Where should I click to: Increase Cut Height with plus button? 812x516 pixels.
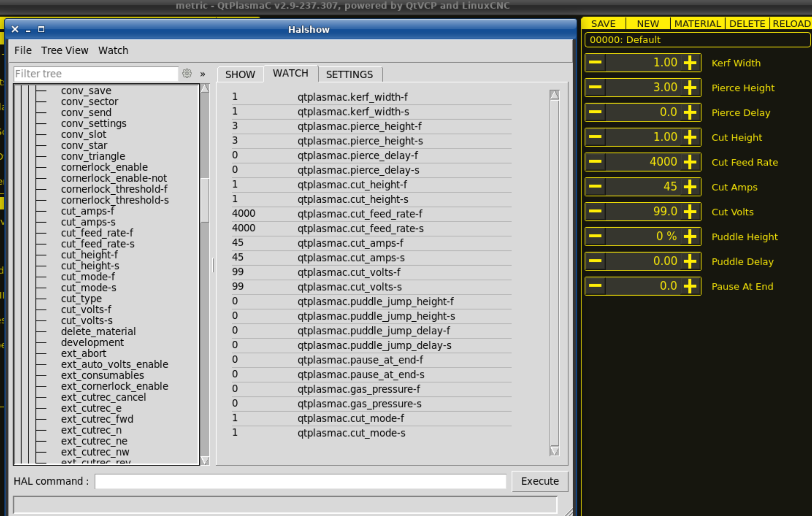690,137
